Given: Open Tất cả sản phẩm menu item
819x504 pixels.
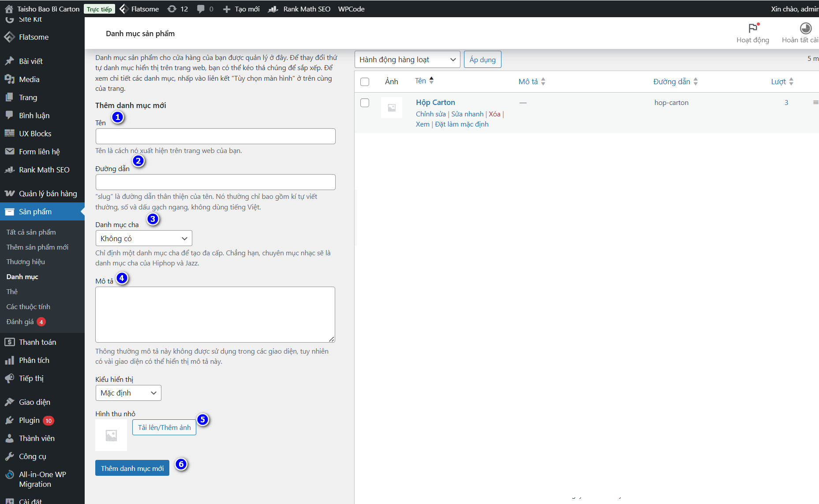Looking at the screenshot, I should pyautogui.click(x=30, y=232).
